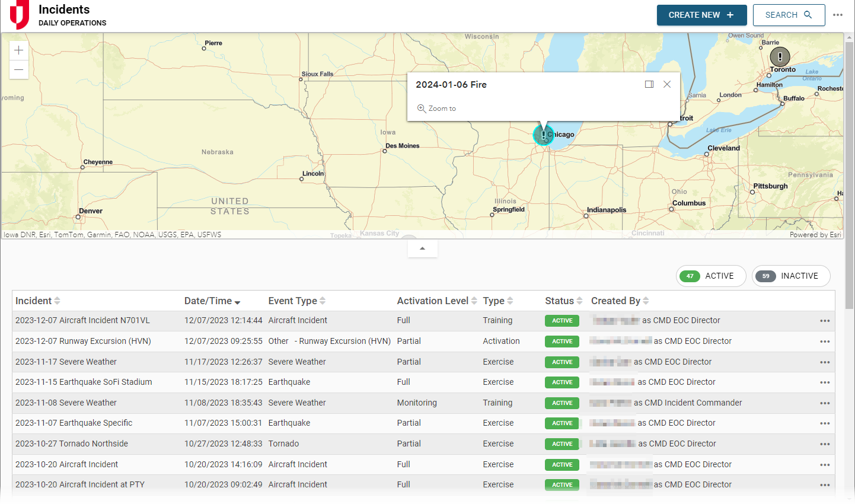This screenshot has height=504, width=855.
Task: Click the SEARCH button
Action: click(788, 15)
